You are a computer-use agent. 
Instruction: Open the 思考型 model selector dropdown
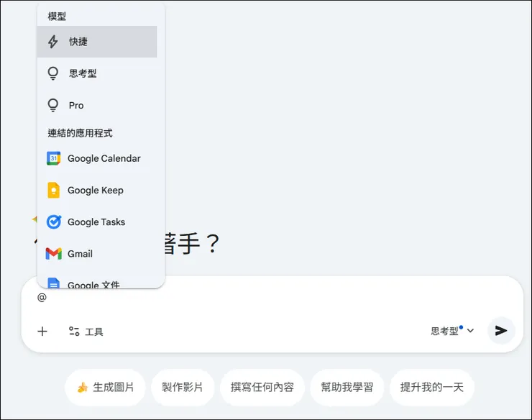[x=452, y=331]
